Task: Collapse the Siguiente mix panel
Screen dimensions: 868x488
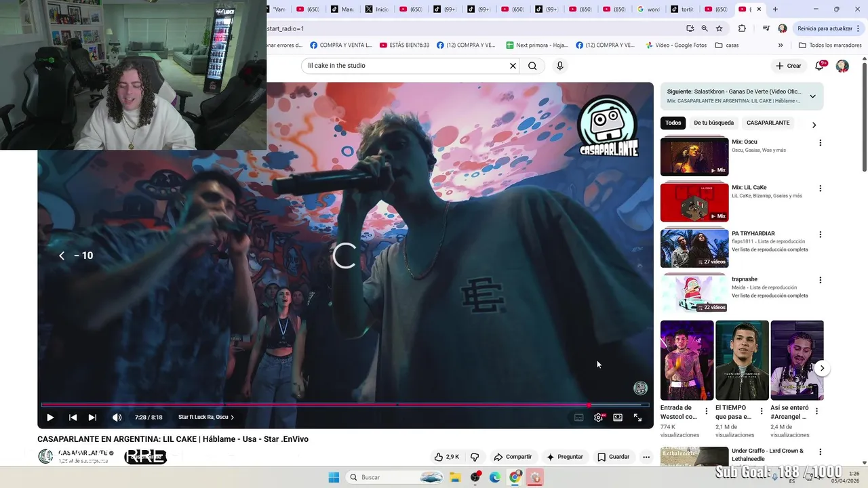Action: [x=812, y=96]
